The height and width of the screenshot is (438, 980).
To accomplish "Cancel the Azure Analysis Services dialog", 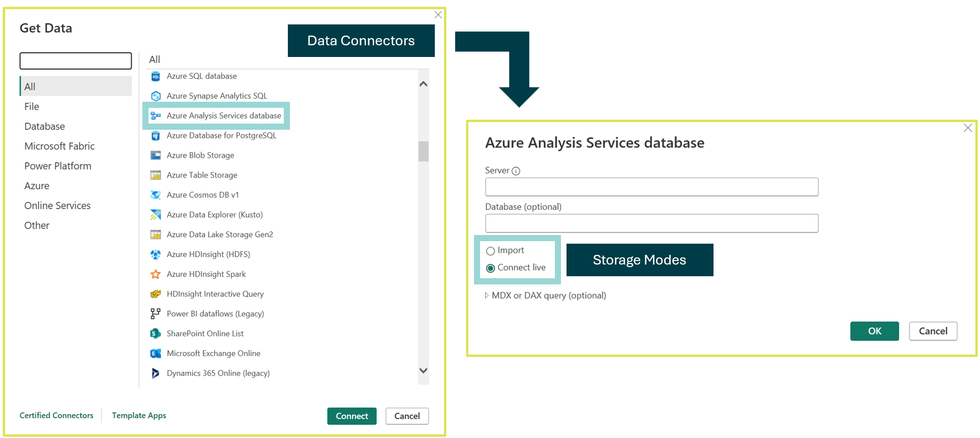I will 933,331.
